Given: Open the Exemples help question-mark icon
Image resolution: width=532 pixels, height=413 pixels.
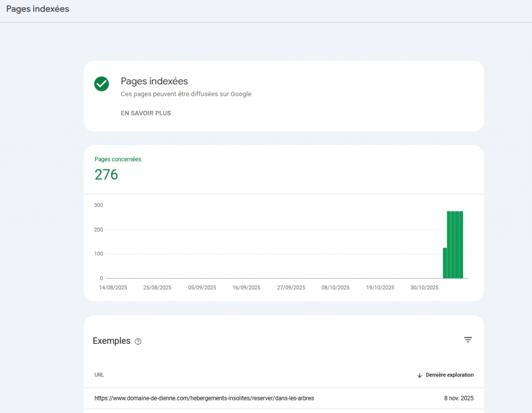Looking at the screenshot, I should 138,342.
